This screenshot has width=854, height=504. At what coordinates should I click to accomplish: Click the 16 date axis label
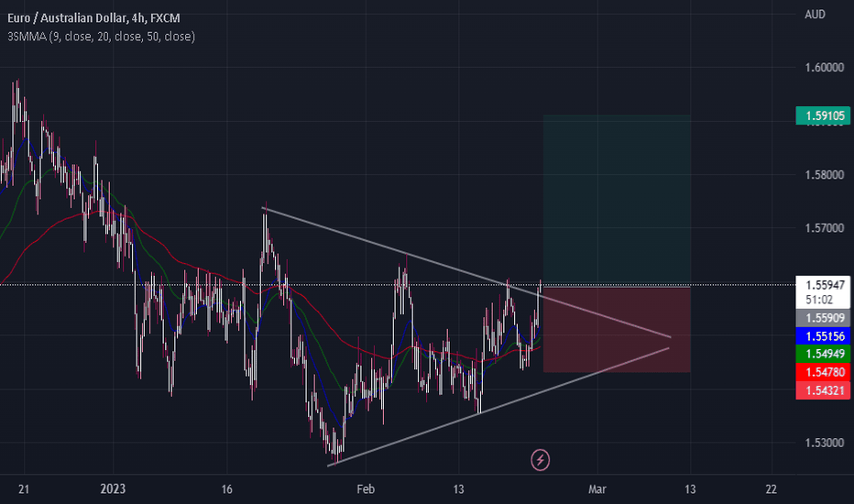[226, 488]
